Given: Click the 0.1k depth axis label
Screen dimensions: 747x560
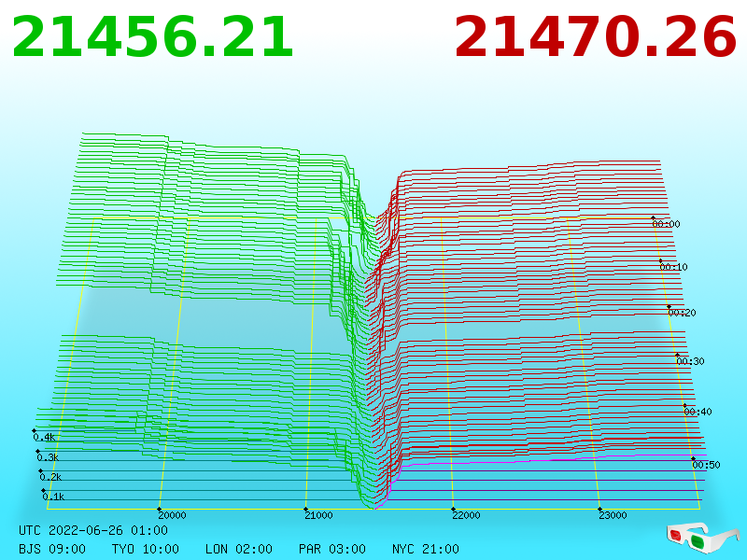Looking at the screenshot, I should 53,497.
